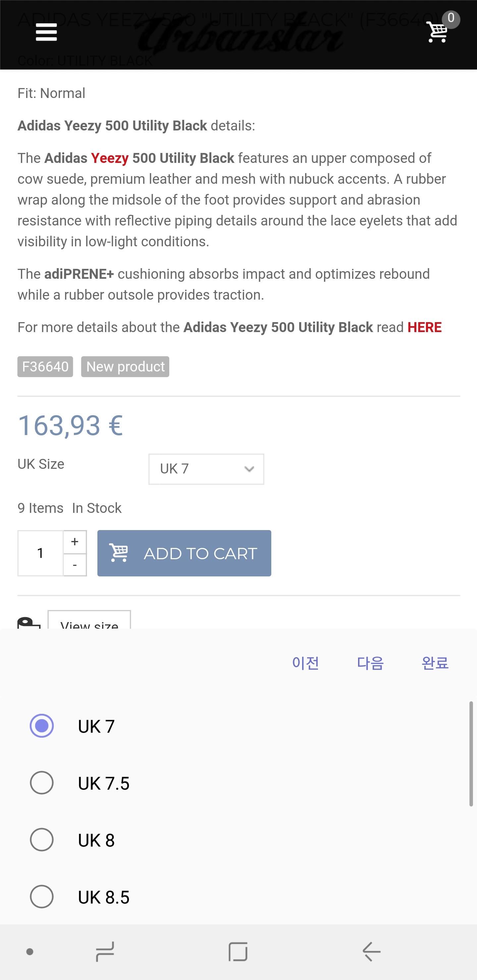Select the UK 7.5 radio option
The width and height of the screenshot is (477, 980).
pyautogui.click(x=42, y=783)
